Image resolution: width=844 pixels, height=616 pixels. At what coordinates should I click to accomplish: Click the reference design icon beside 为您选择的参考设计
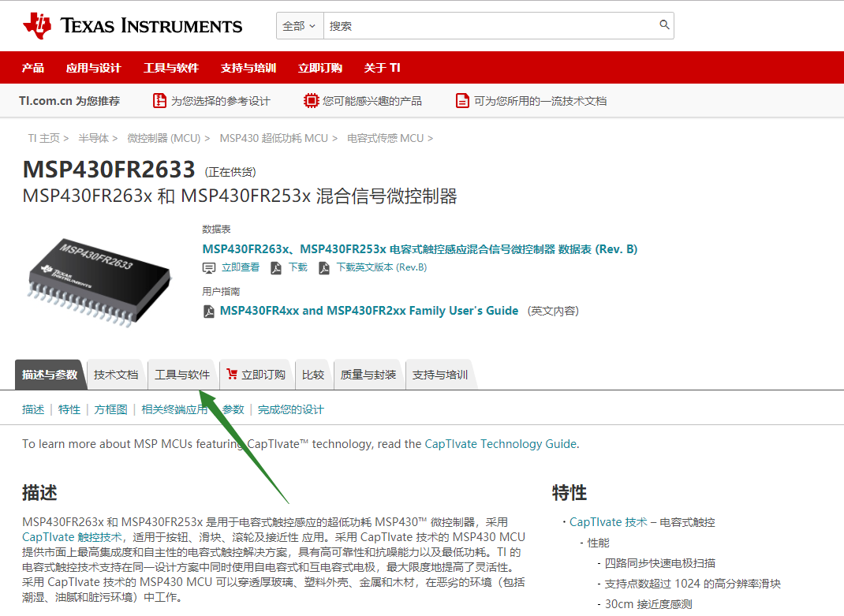tap(159, 101)
